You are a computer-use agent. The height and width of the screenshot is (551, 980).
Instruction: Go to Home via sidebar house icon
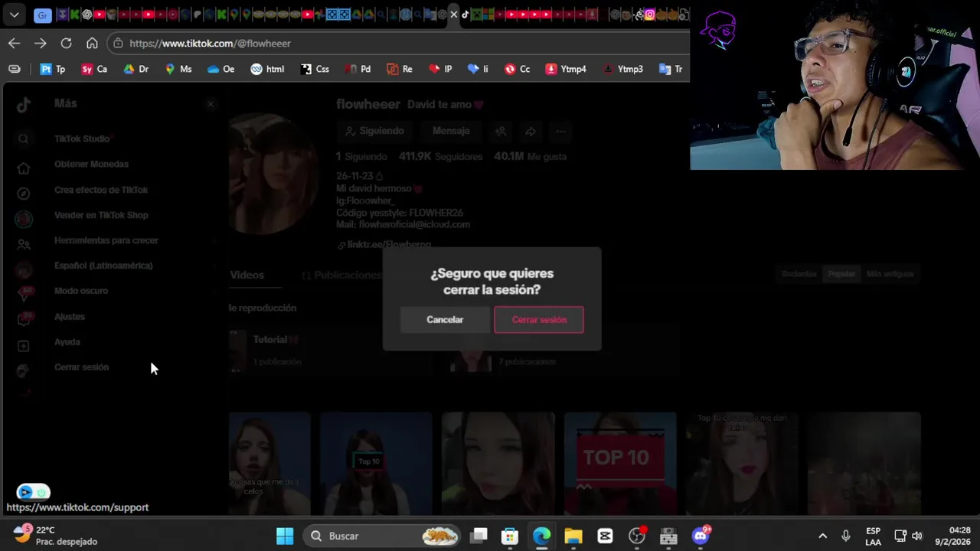tap(24, 168)
